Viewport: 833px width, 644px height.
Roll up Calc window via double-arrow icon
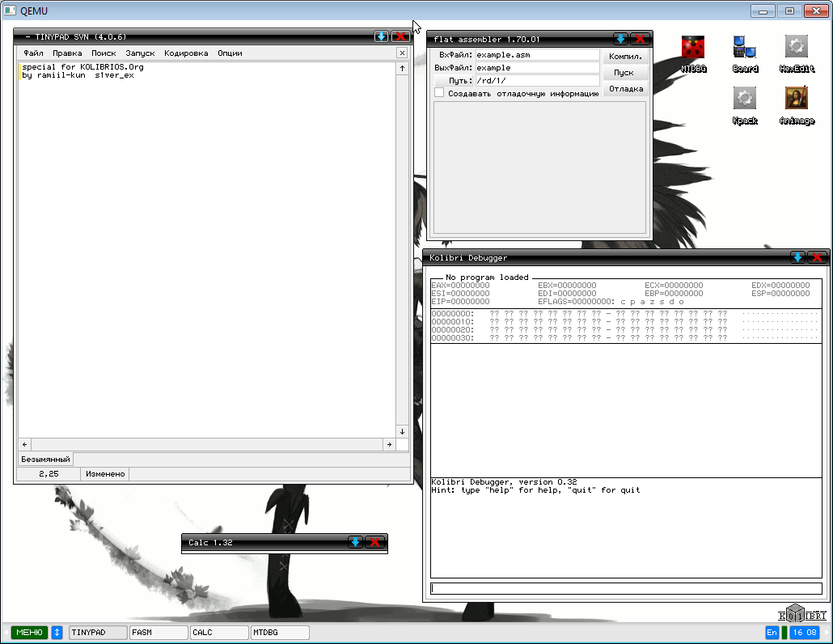pos(355,543)
